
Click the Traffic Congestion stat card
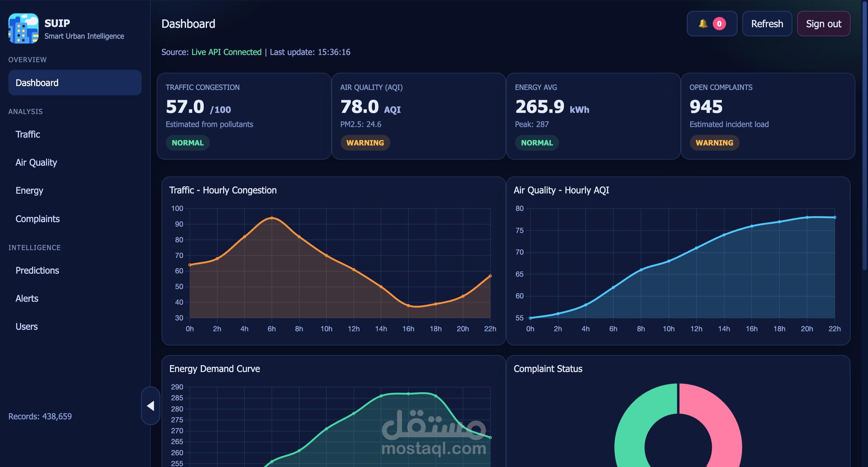pyautogui.click(x=244, y=116)
